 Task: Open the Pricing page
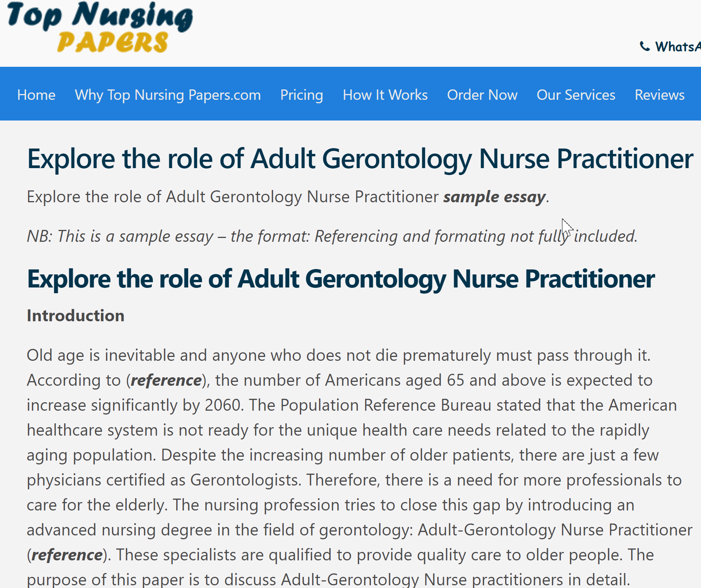tap(302, 95)
